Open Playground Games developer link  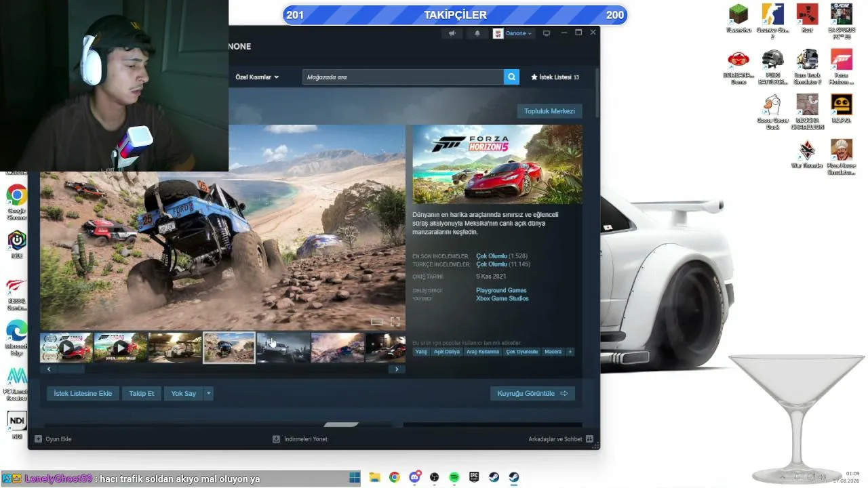pyautogui.click(x=501, y=290)
